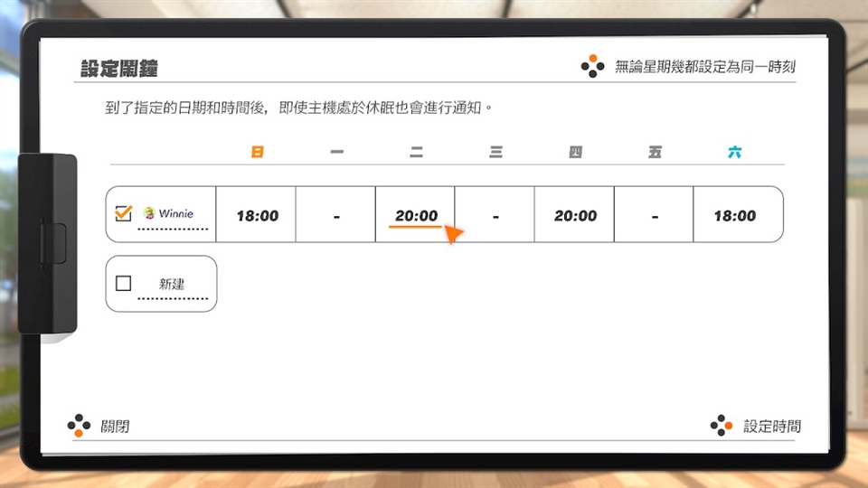Click the 二 Tuesday column header

(416, 152)
